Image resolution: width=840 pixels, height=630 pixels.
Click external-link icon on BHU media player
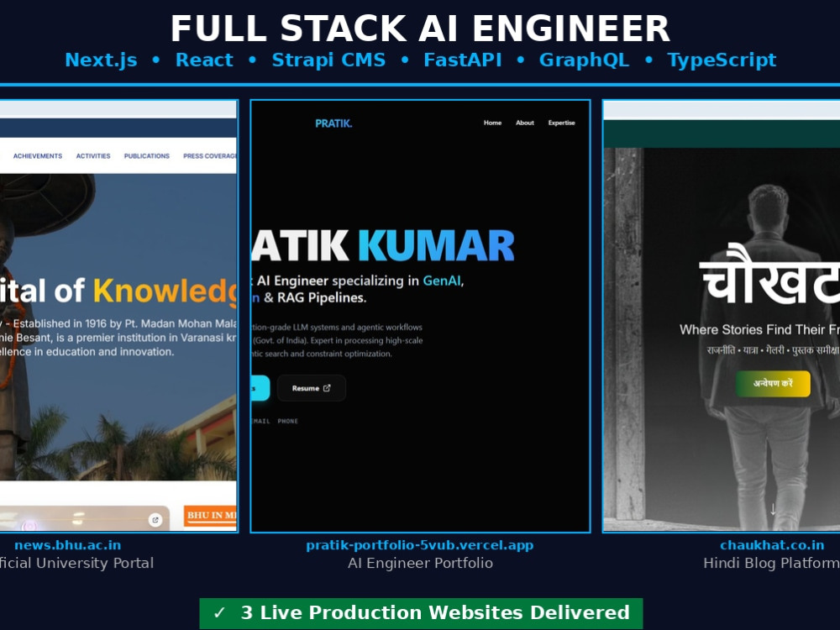[155, 520]
